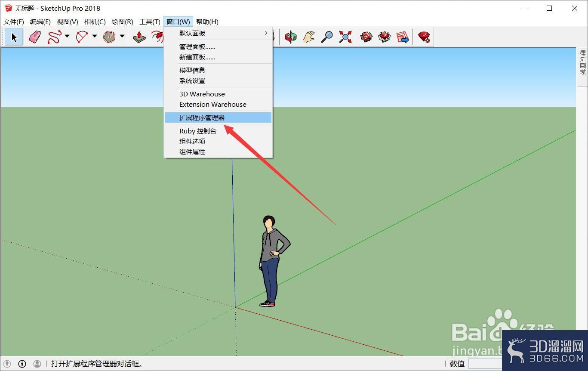Screen dimensions: 588x371
Task: Click the sign-in user status icon
Action: point(37,364)
